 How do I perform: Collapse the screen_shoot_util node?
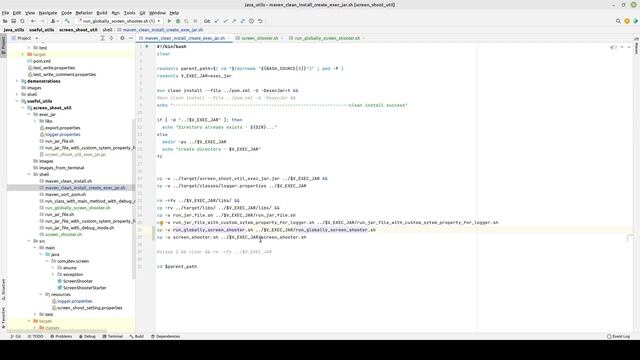(x=23, y=108)
